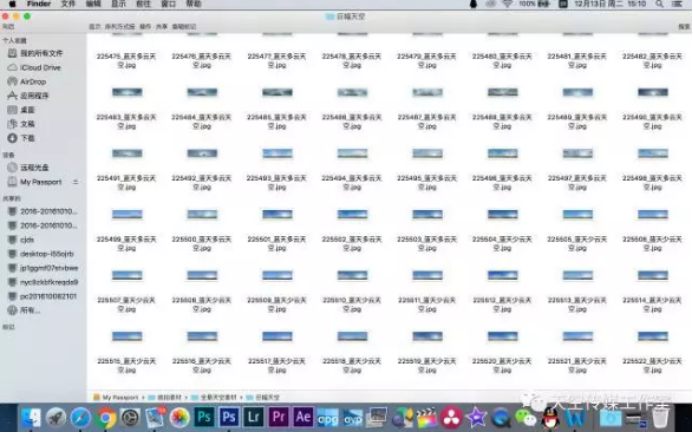Open AirDrop in the sidebar

coord(33,81)
